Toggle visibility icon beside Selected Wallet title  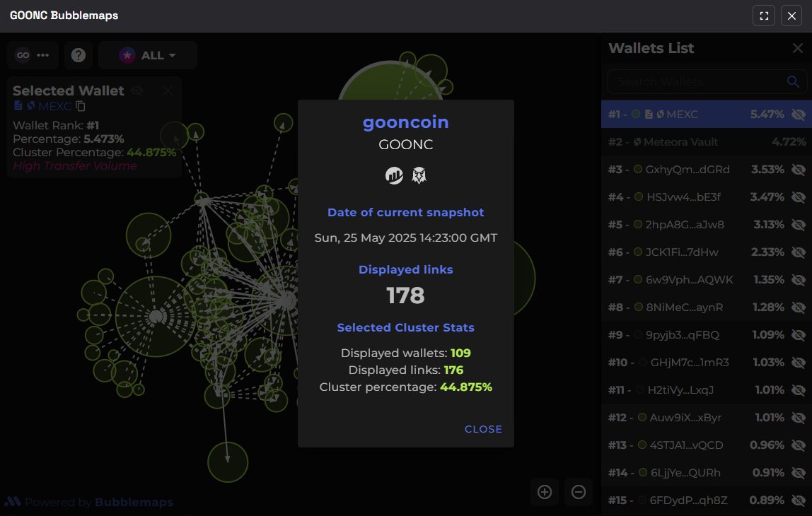coord(137,90)
